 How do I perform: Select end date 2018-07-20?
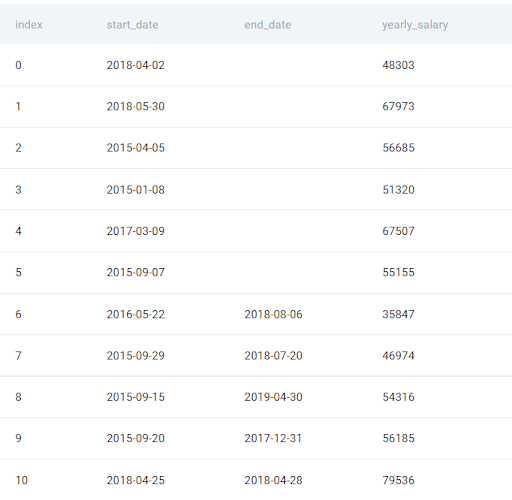click(273, 356)
